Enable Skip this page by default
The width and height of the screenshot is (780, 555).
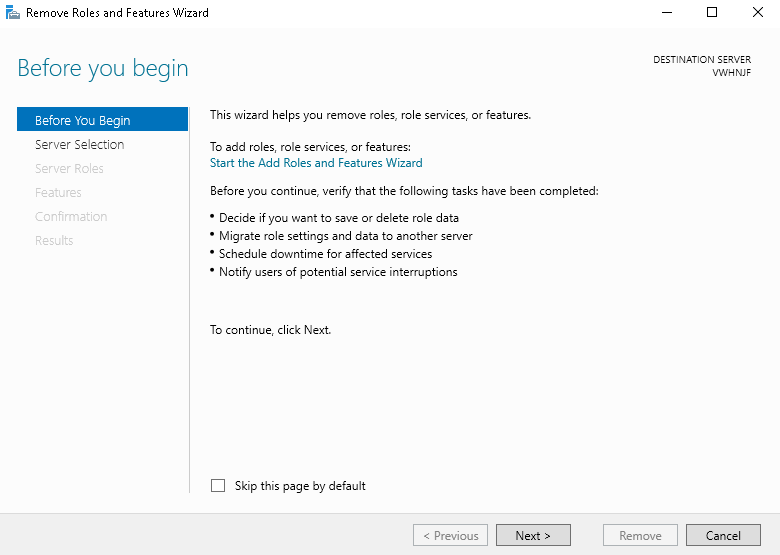coord(218,486)
